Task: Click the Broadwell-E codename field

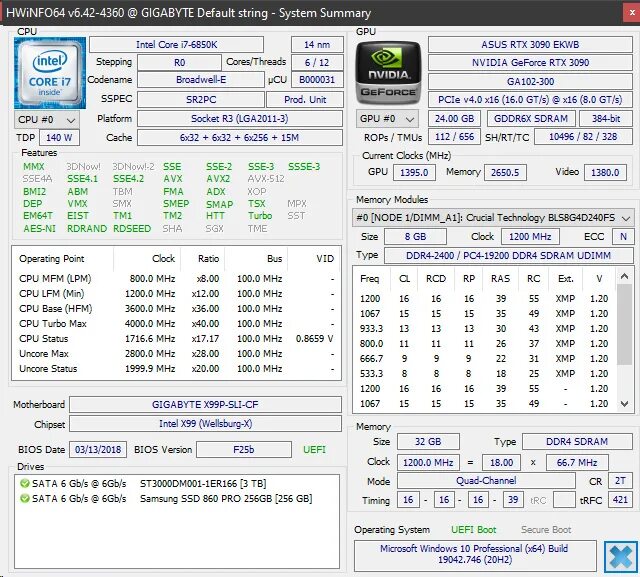Action: pyautogui.click(x=201, y=80)
